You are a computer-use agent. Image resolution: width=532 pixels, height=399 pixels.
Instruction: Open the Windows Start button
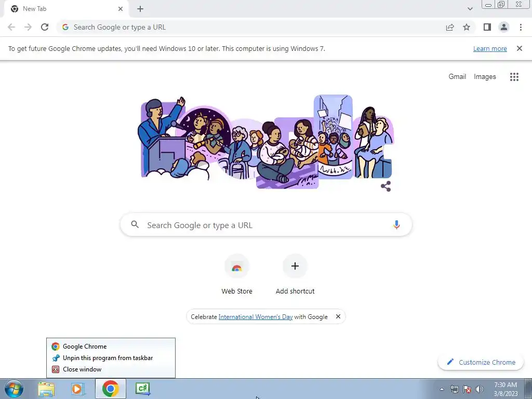coord(14,389)
